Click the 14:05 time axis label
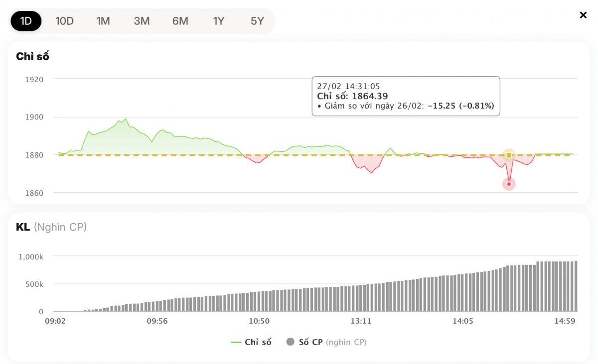This screenshot has width=598, height=364. [463, 321]
